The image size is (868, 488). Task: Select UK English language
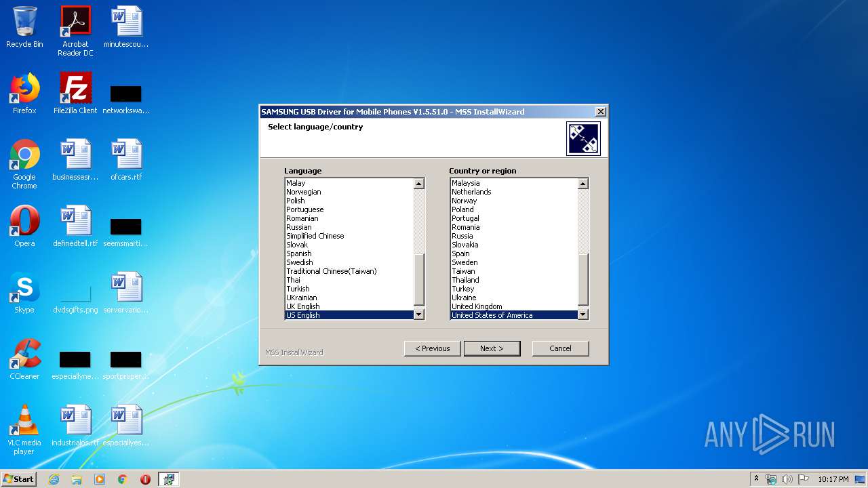(x=349, y=306)
